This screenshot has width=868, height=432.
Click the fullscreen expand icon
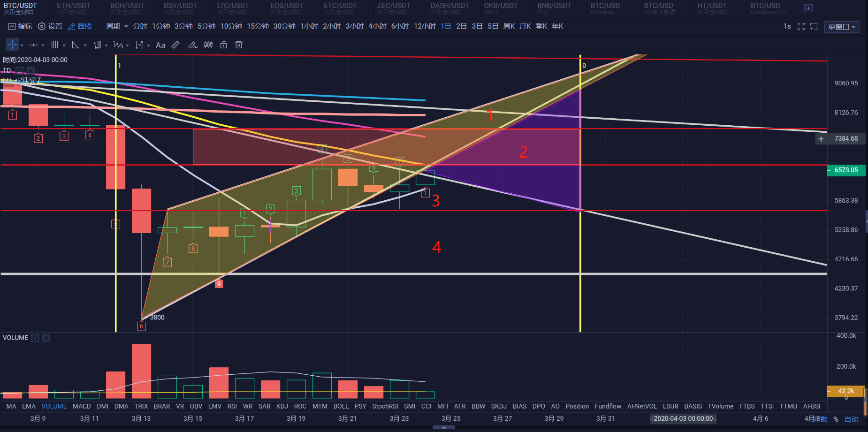tap(801, 27)
